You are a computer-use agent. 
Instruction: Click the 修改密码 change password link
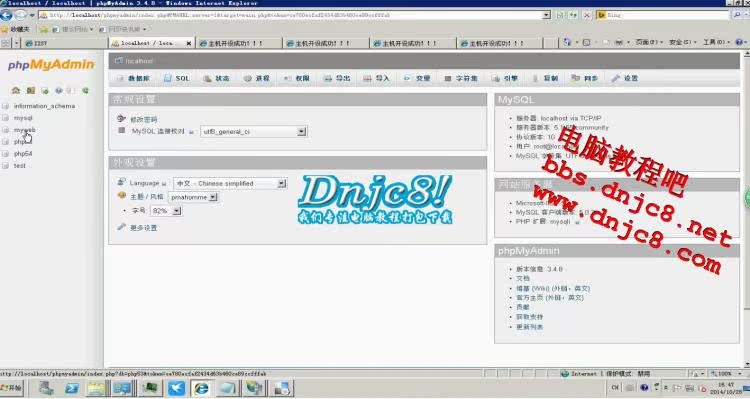point(143,120)
